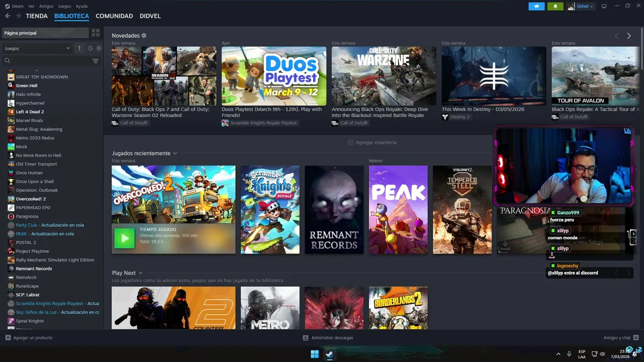Open the COMUNIDAD tab
The width and height of the screenshot is (644, 362).
pos(114,16)
